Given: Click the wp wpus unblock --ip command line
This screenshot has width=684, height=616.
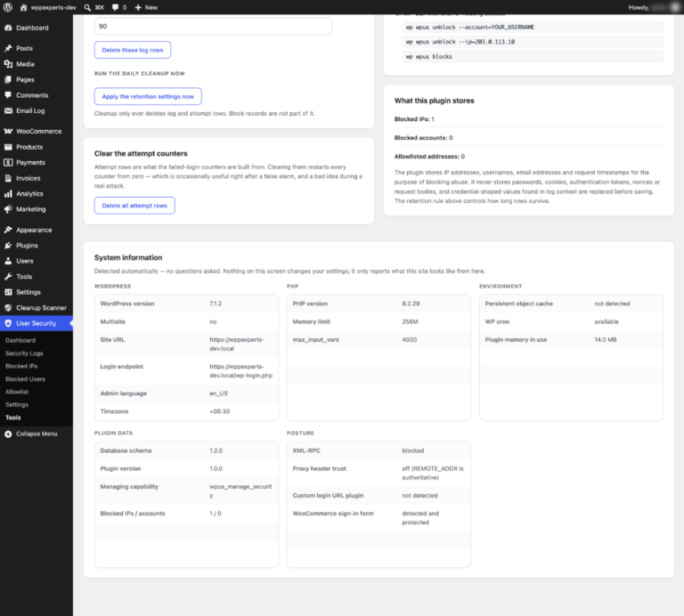Looking at the screenshot, I should [x=533, y=42].
